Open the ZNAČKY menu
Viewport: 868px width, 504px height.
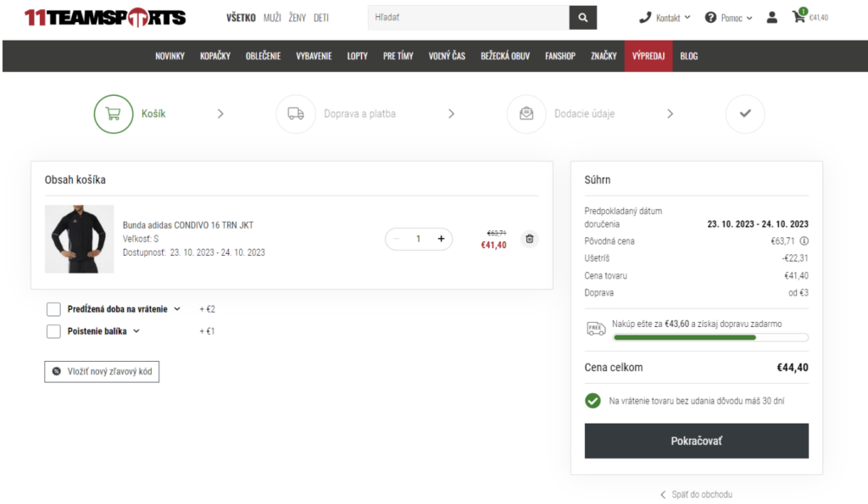click(604, 56)
